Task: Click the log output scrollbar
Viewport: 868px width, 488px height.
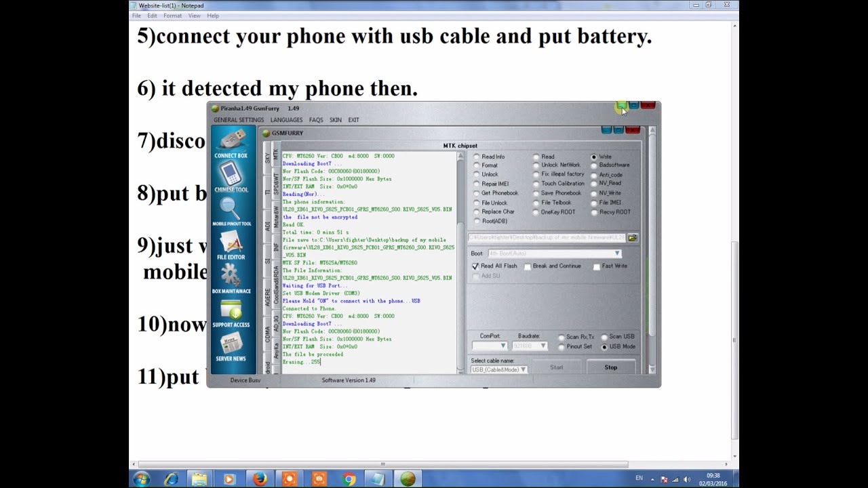Action: click(x=460, y=264)
